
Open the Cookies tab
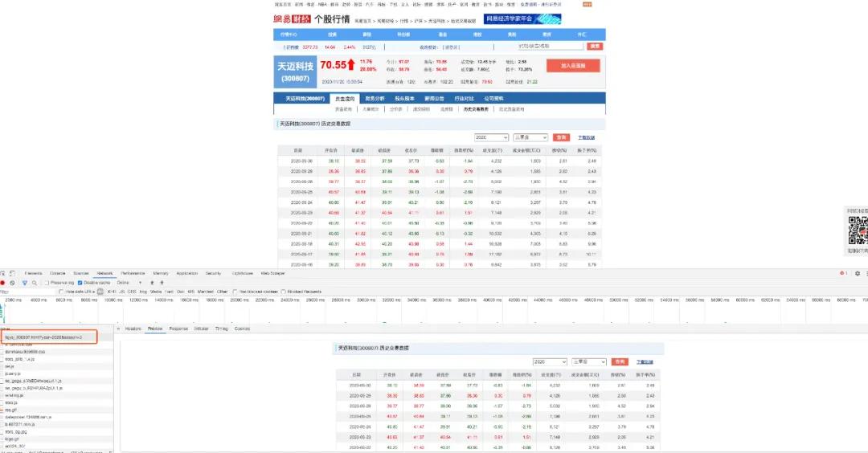242,329
